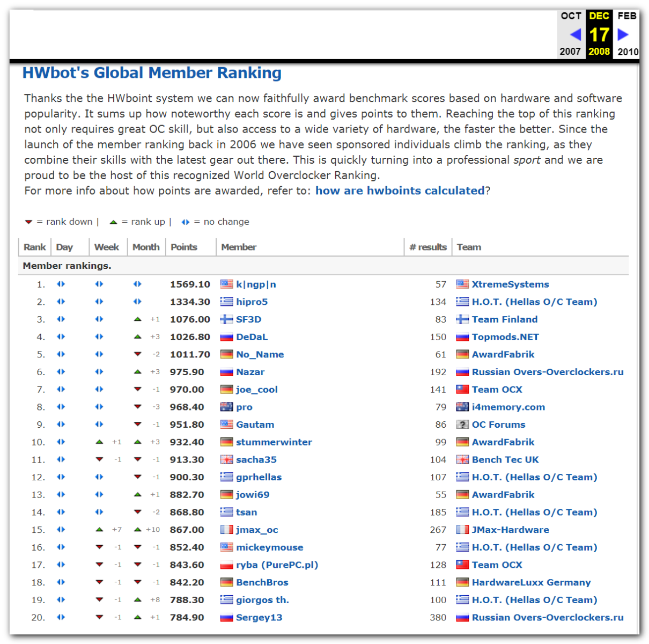Go to previous capture with blue left arrow
This screenshot has height=644, width=649.
575,35
